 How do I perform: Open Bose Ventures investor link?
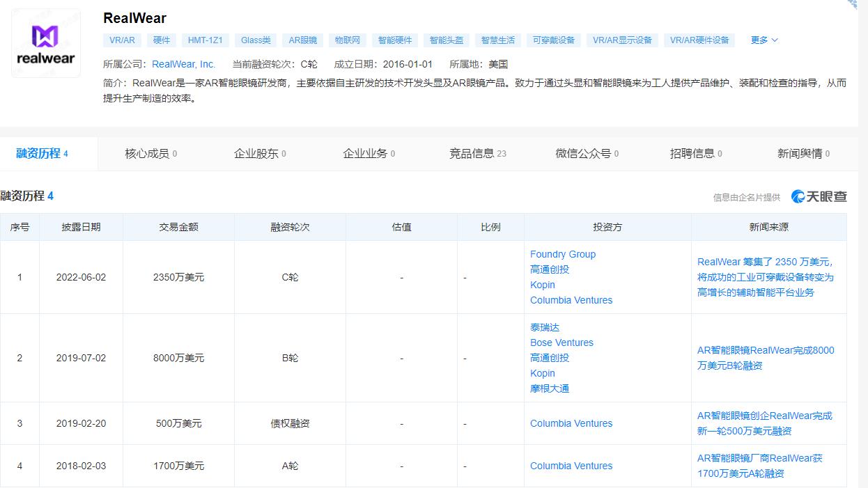pos(561,343)
